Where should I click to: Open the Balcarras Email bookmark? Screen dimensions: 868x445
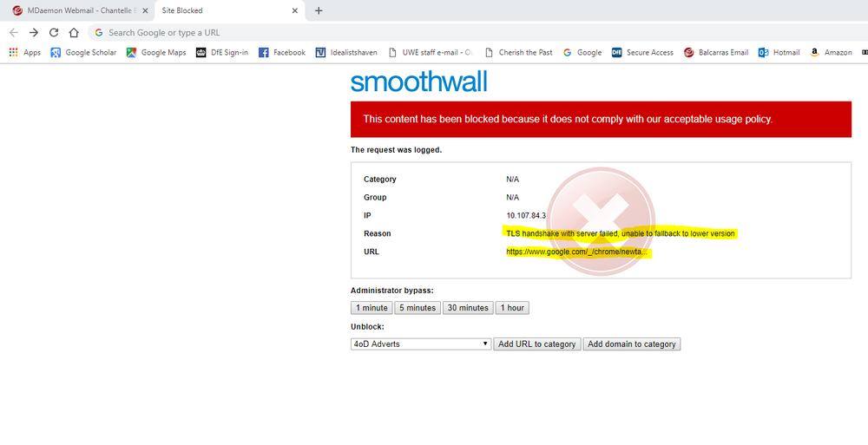click(716, 53)
